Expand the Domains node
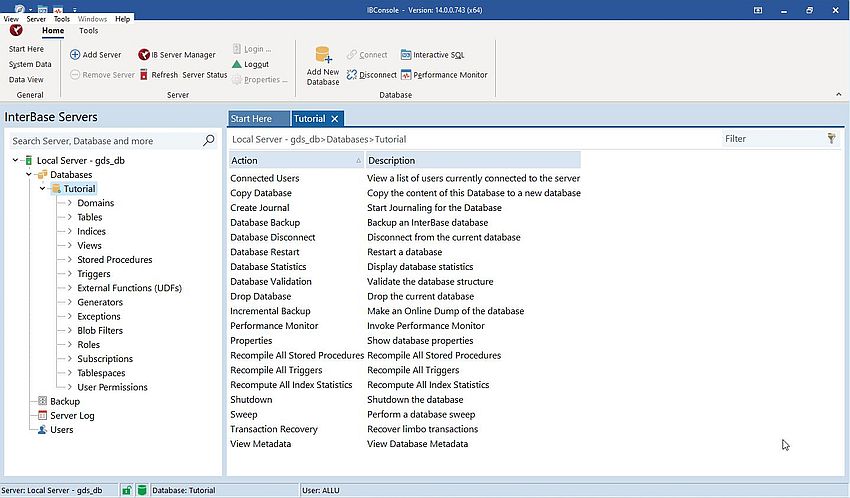The height and width of the screenshot is (498, 850). [69, 203]
